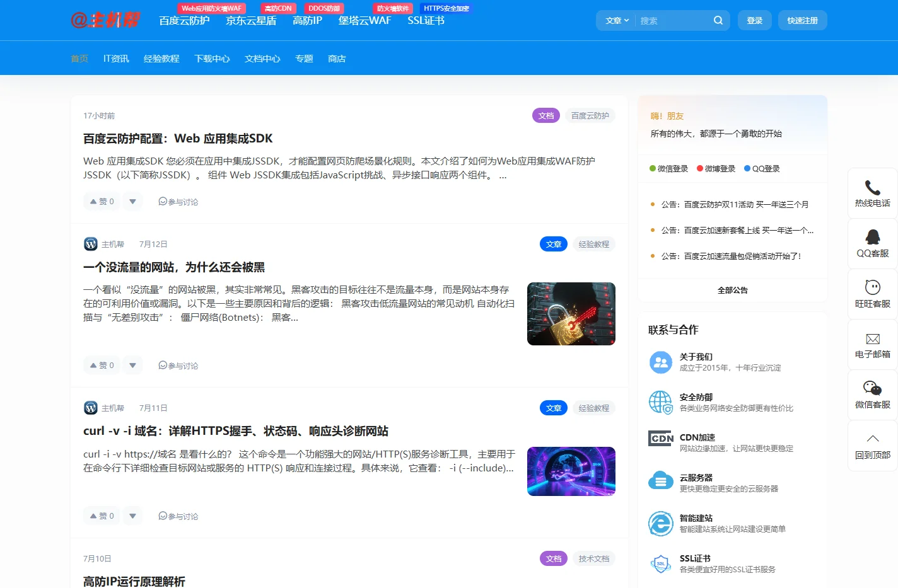Choose 微博登录 login option
Screen dimensions: 898x588
[716, 169]
